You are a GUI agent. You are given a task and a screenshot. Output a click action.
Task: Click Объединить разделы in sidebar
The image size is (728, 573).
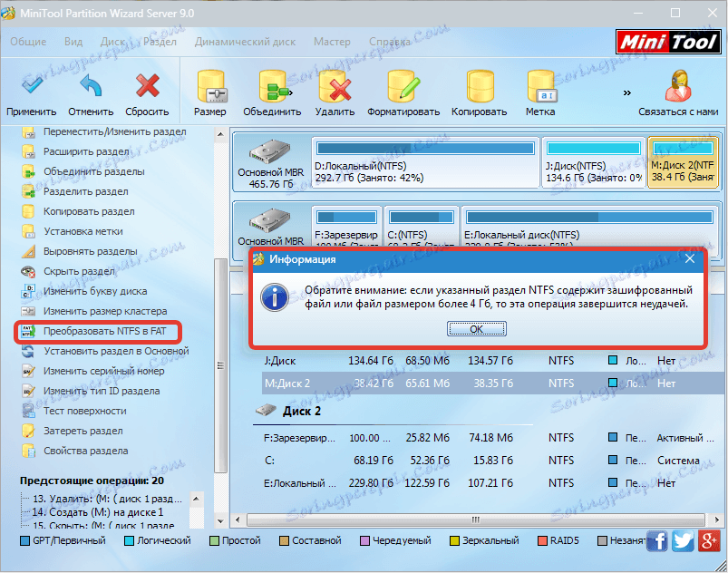coord(93,171)
